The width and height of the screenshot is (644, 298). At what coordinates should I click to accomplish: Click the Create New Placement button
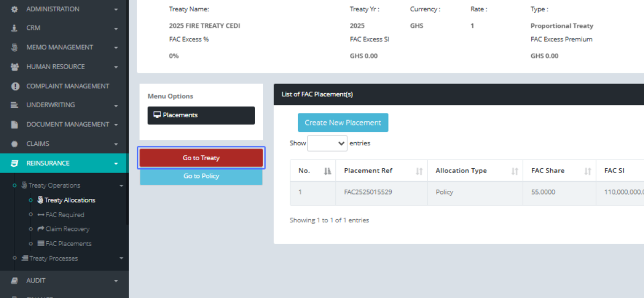343,123
